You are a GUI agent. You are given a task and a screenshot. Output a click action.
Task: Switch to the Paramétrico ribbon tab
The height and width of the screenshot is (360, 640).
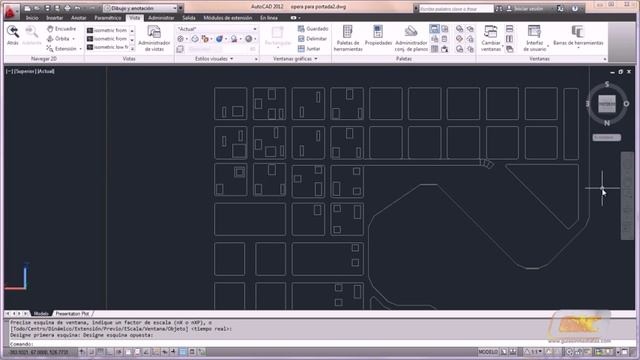108,18
